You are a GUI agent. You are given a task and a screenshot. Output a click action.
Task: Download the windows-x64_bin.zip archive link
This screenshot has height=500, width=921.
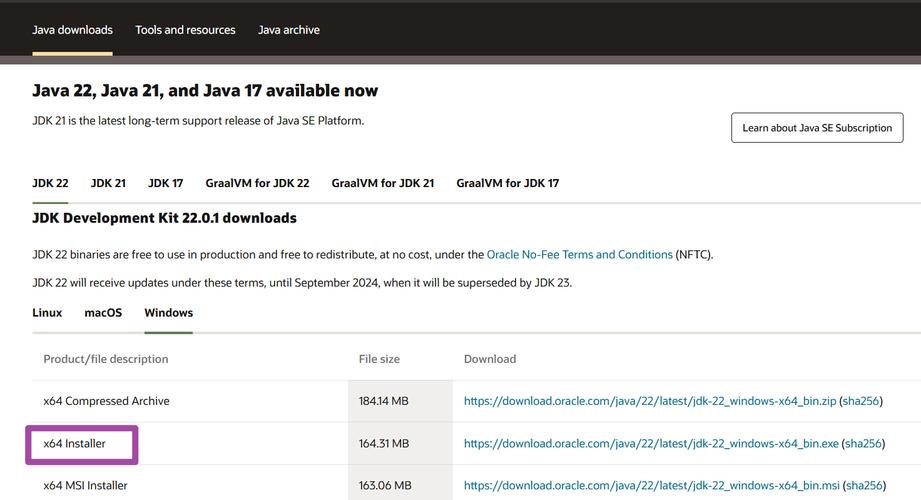click(x=649, y=401)
